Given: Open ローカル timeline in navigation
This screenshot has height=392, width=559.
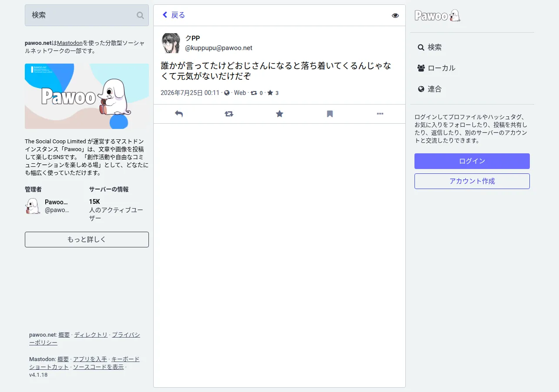Looking at the screenshot, I should point(437,68).
